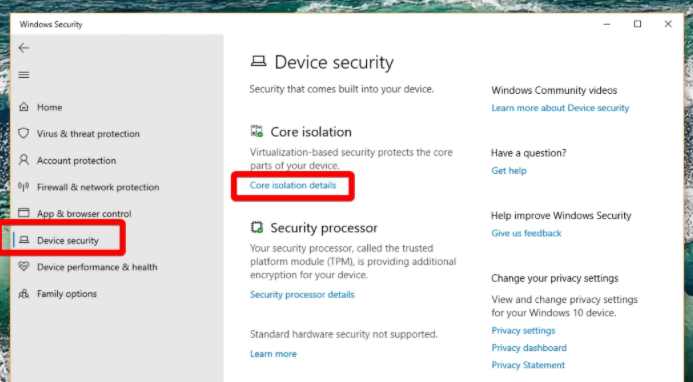Go to Family options
The height and width of the screenshot is (382, 693).
tap(67, 294)
